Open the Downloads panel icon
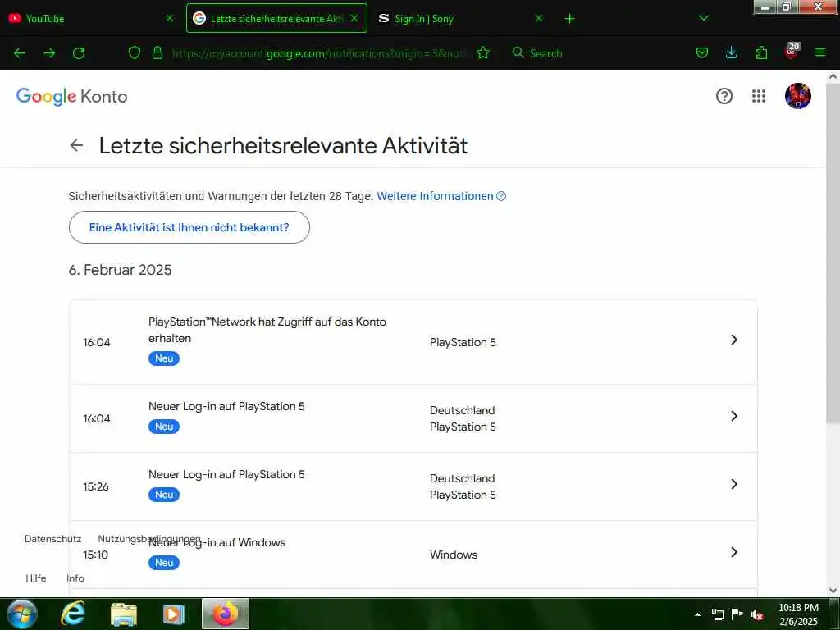Screen dimensions: 840x630 click(731, 52)
